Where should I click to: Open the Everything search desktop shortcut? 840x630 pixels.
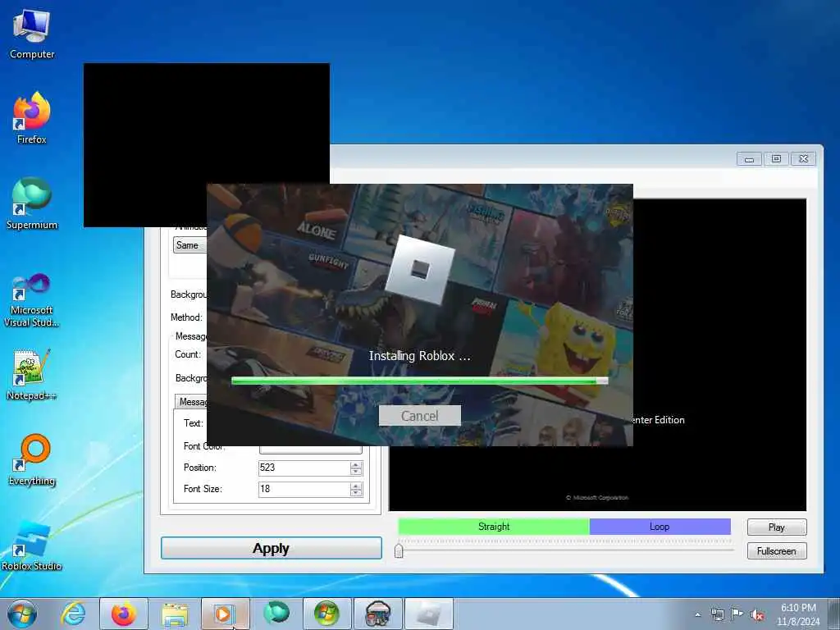(32, 459)
